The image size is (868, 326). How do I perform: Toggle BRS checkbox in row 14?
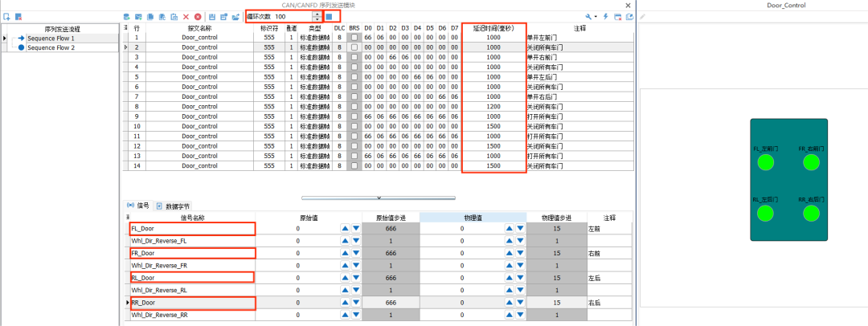coord(354,165)
